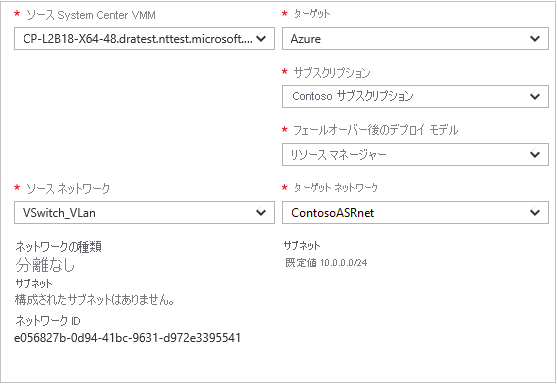Select the サブネット label under ContosoASRnet
The width and height of the screenshot is (558, 385).
pos(302,245)
